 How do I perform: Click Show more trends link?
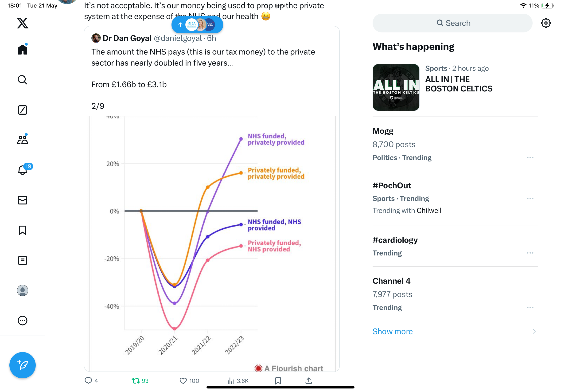coord(392,331)
